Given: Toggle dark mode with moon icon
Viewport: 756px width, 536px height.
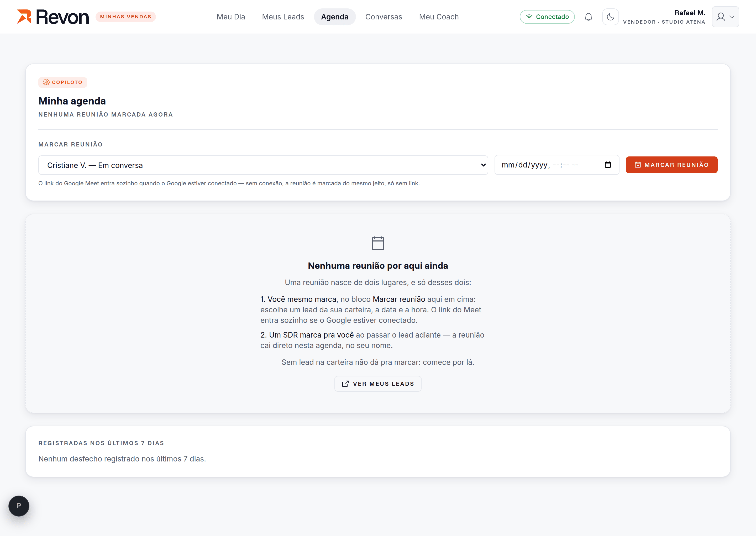Looking at the screenshot, I should [x=610, y=17].
